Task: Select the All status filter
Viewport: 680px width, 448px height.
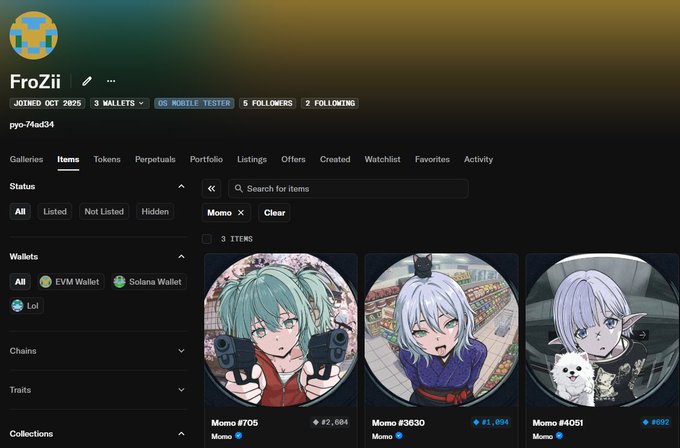Action: point(20,212)
